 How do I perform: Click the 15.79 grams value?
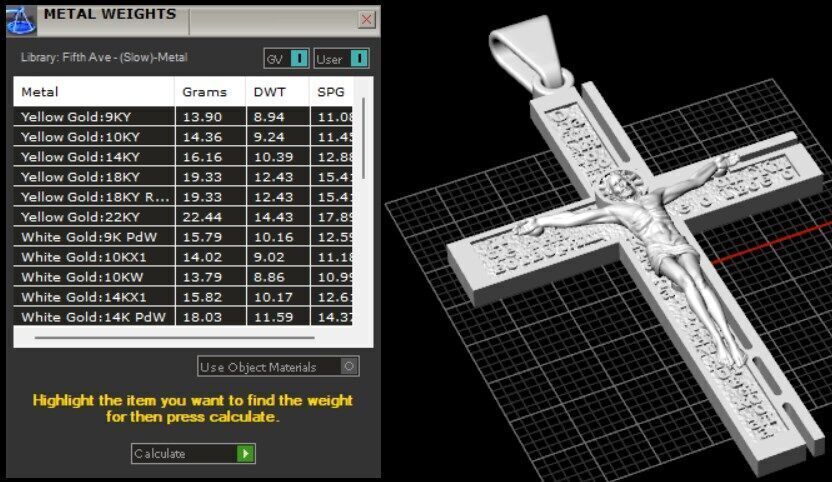(x=202, y=237)
